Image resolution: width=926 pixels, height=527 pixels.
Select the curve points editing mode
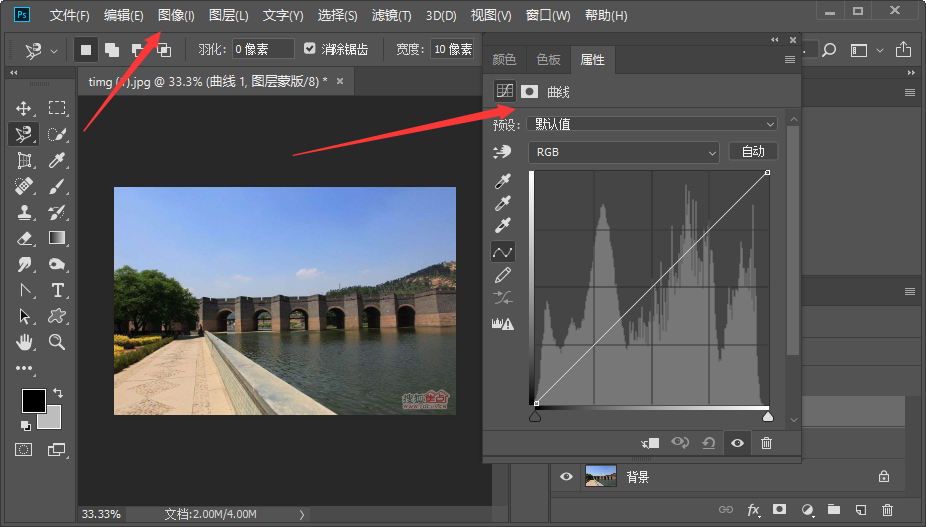(x=503, y=252)
